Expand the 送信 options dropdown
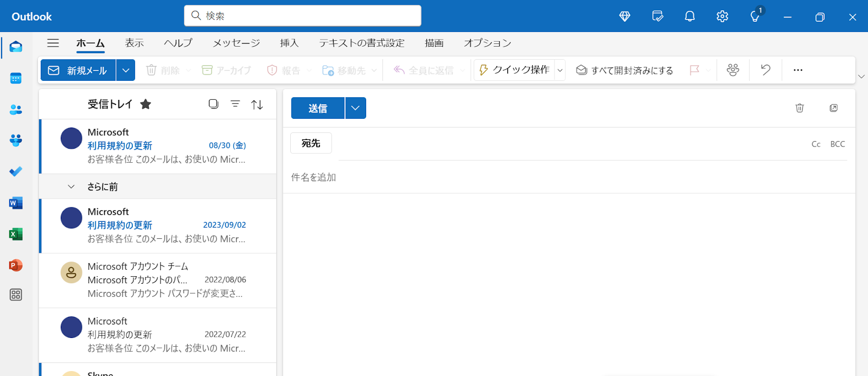 pos(355,108)
